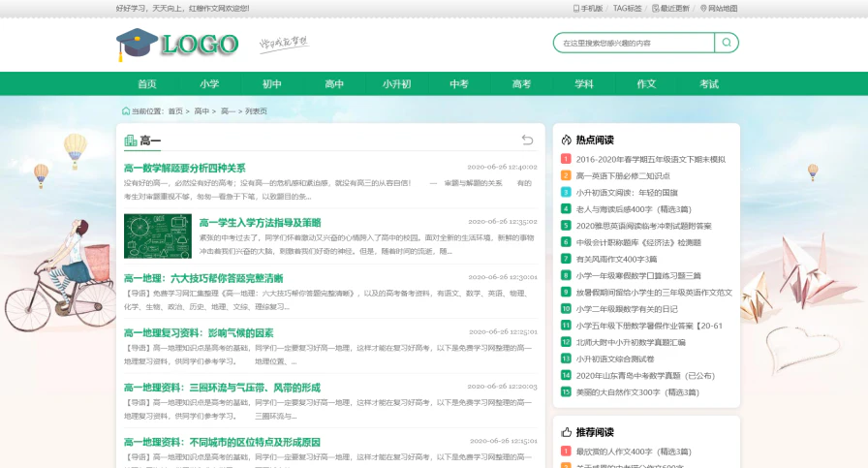Open 放暑假期间留给小学生的三年级英语作文范文
The width and height of the screenshot is (868, 468).
point(654,292)
